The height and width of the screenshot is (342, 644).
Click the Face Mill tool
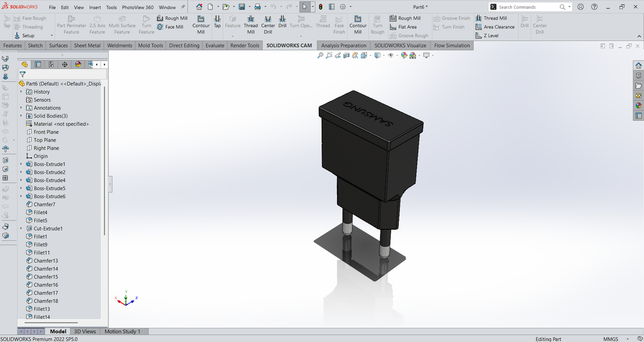pos(170,27)
